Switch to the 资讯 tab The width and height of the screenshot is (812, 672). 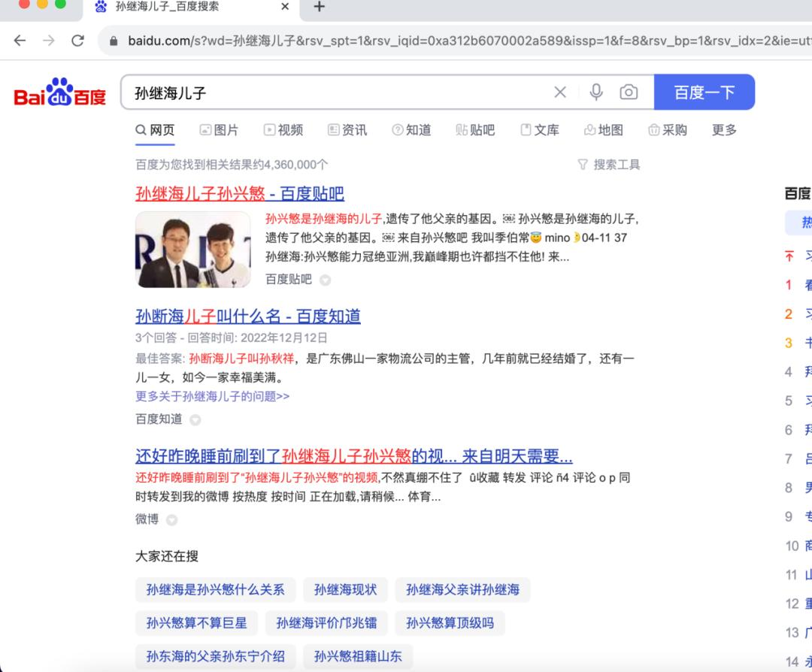pos(347,130)
